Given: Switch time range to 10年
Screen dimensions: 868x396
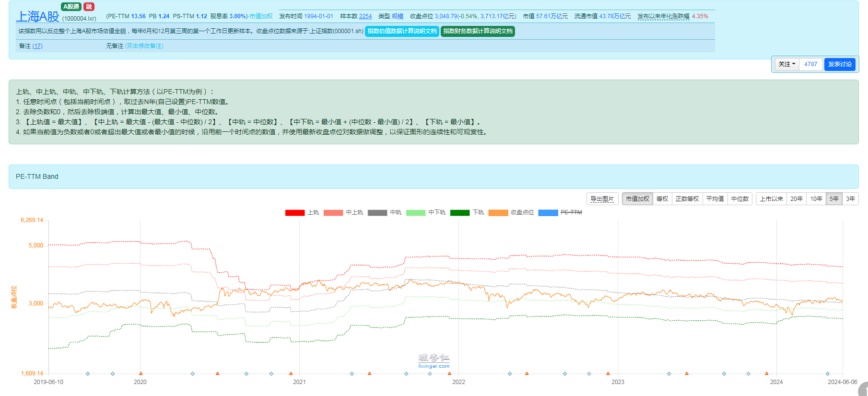Looking at the screenshot, I should (816, 199).
